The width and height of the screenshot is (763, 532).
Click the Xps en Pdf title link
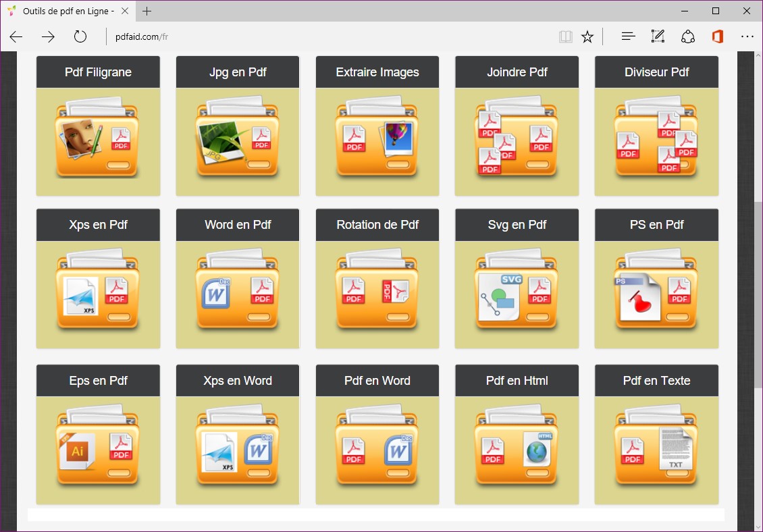coord(98,225)
